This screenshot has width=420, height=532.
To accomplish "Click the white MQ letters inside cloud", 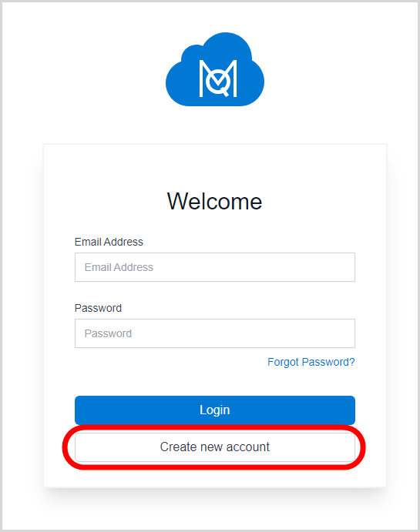I will pyautogui.click(x=218, y=79).
